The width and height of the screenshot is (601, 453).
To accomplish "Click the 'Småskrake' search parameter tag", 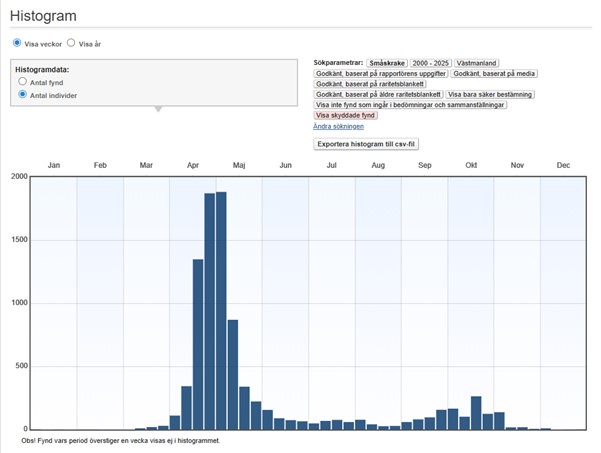I will [385, 63].
